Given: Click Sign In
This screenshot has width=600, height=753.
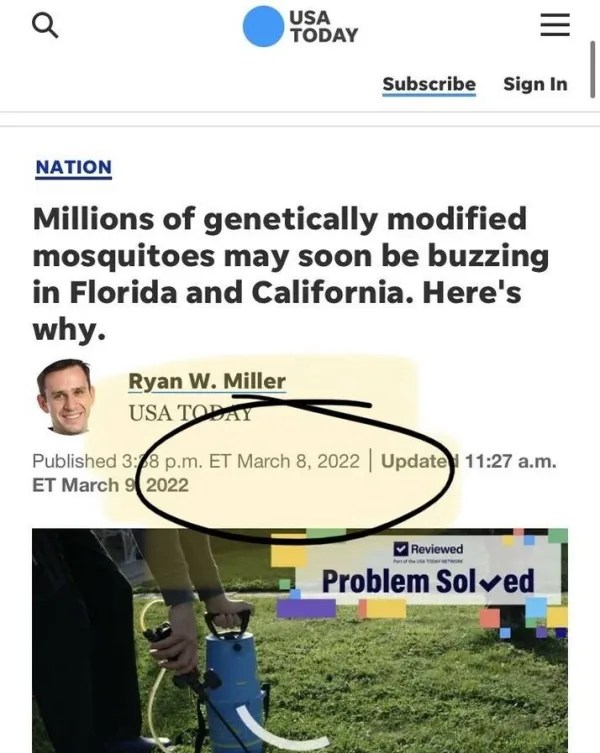Looking at the screenshot, I should tap(535, 84).
